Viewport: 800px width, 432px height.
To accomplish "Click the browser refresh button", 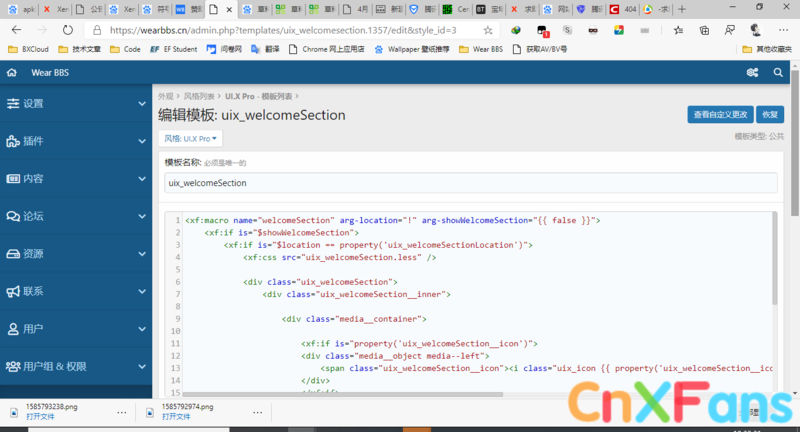I will point(68,30).
